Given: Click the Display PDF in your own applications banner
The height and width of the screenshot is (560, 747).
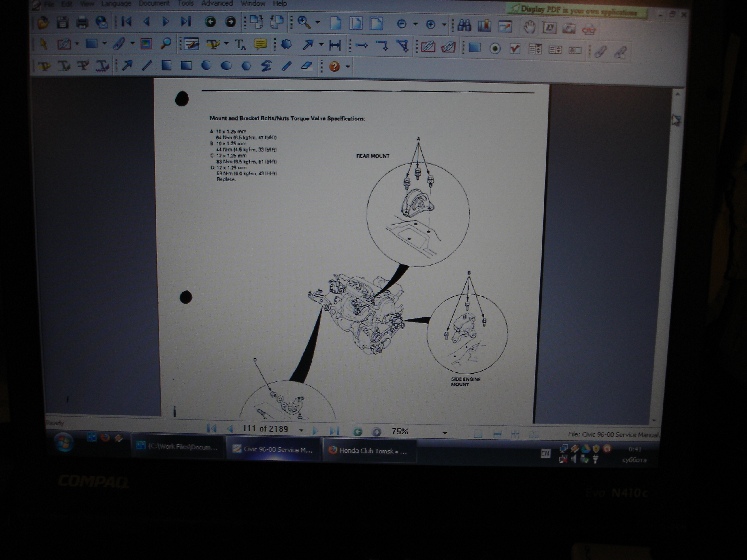Looking at the screenshot, I should [x=576, y=10].
